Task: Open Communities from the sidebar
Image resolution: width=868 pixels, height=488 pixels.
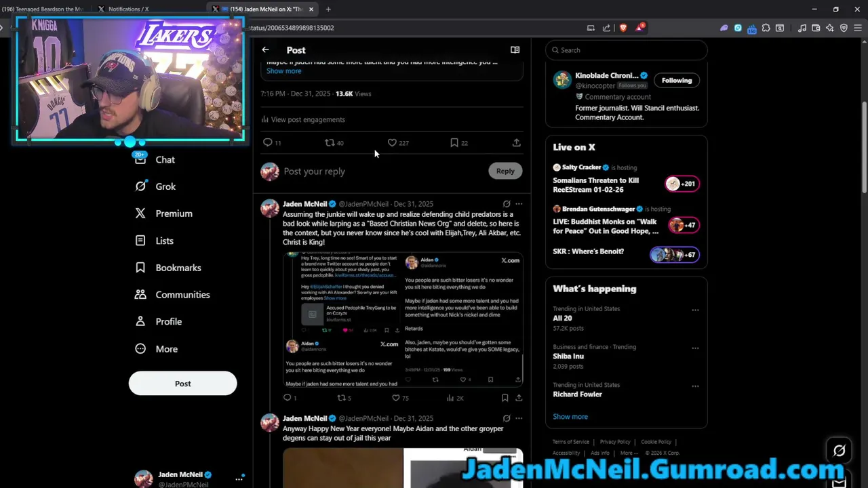Action: 172,295
